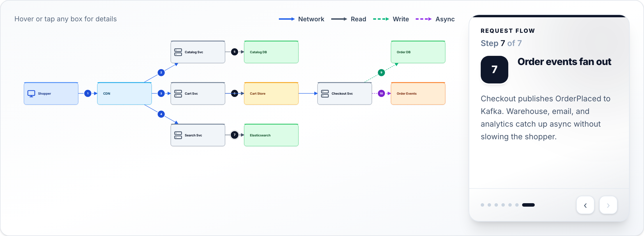This screenshot has height=236, width=644.
Task: Go to the previous step with left chevron
Action: point(585,205)
